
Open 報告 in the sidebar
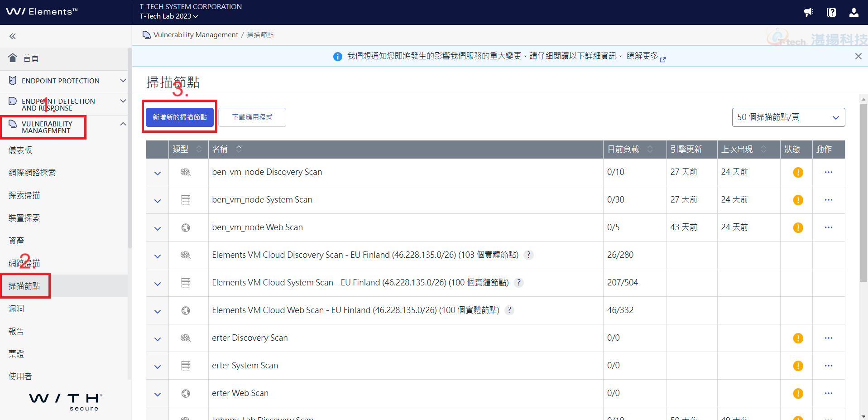point(16,331)
